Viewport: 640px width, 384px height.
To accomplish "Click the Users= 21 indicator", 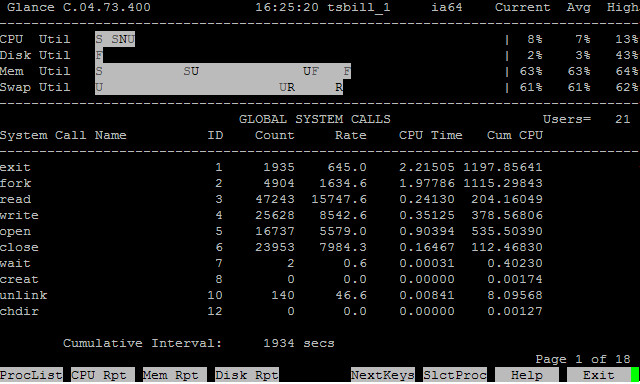I will pyautogui.click(x=587, y=119).
